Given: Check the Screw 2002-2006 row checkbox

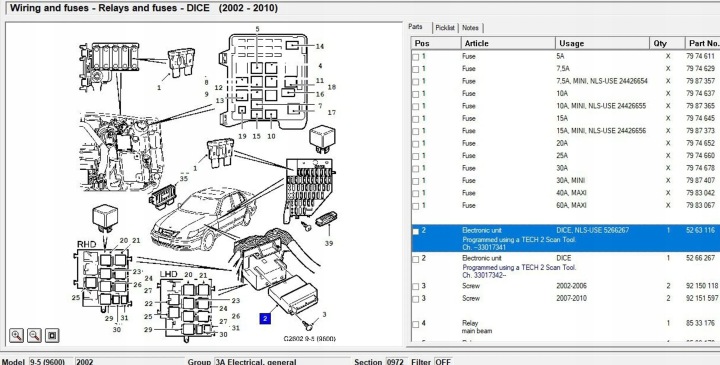Looking at the screenshot, I should point(416,286).
